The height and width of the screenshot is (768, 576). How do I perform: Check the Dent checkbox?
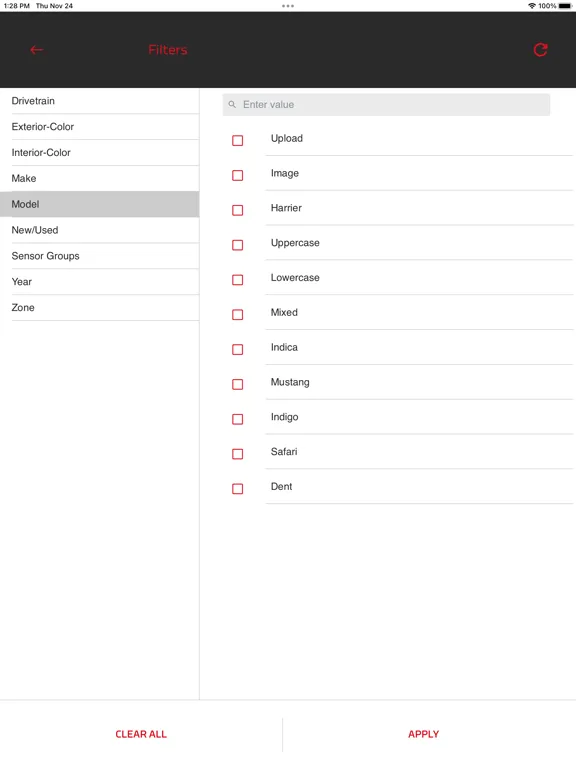point(238,489)
